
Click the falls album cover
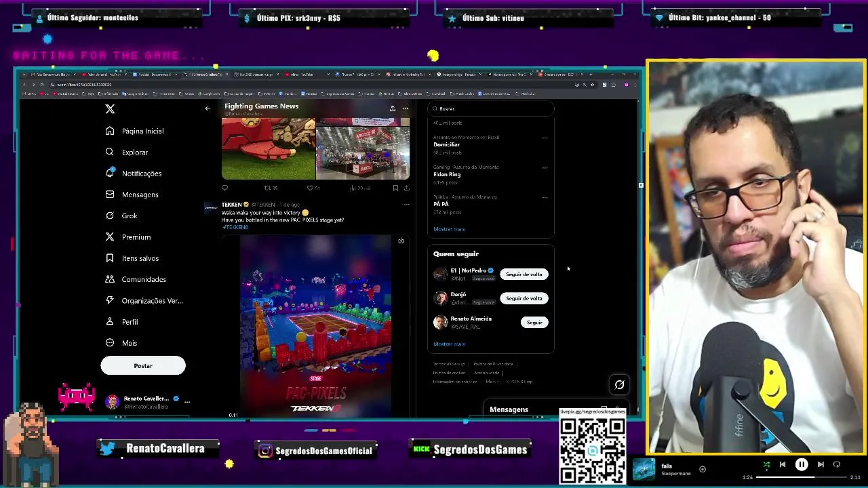pyautogui.click(x=644, y=469)
